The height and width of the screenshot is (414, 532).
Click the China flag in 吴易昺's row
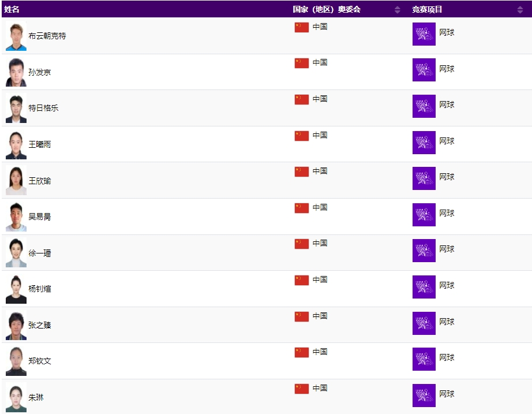point(301,208)
